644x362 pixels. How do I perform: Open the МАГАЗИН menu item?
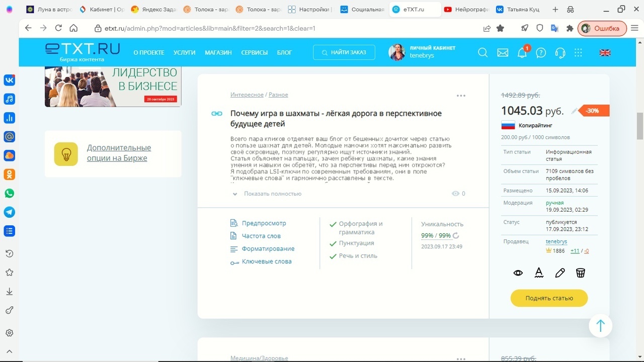[x=218, y=52]
